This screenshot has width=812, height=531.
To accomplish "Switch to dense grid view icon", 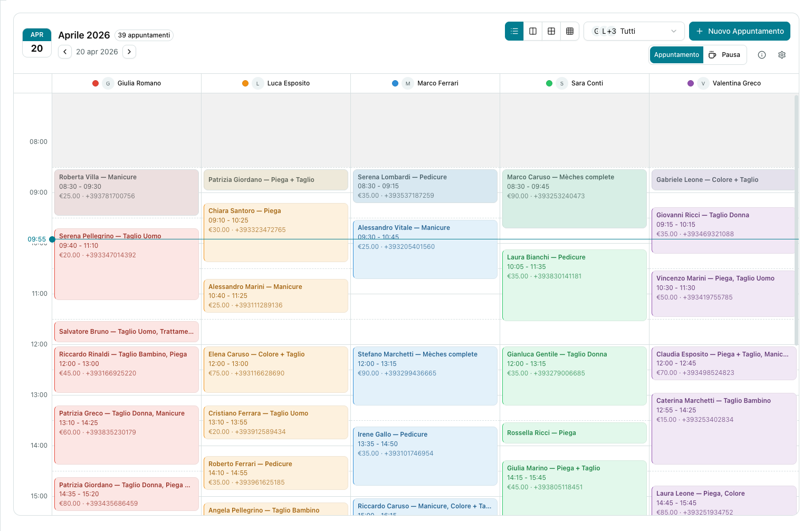I will click(570, 31).
